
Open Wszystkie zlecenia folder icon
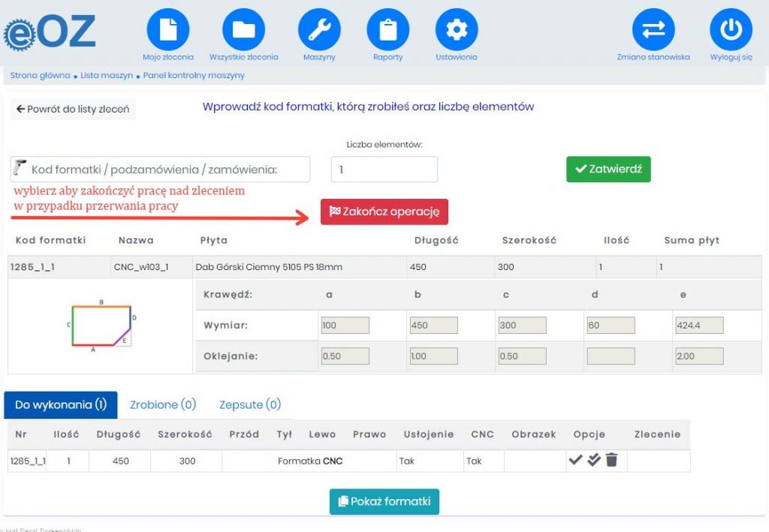[243, 30]
